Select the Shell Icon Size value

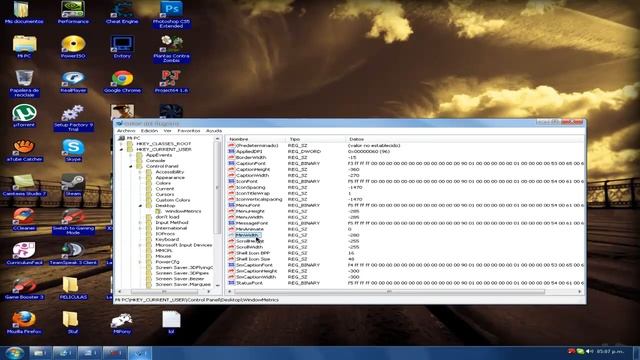[x=253, y=259]
